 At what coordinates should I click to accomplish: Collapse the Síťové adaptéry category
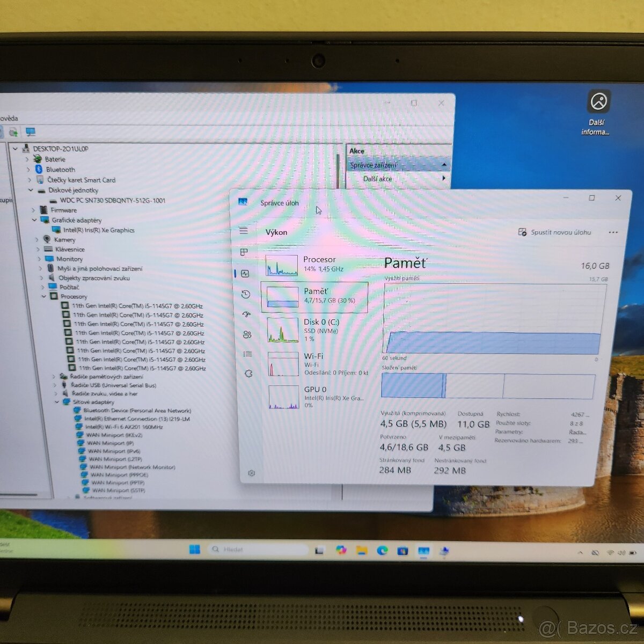coord(57,402)
